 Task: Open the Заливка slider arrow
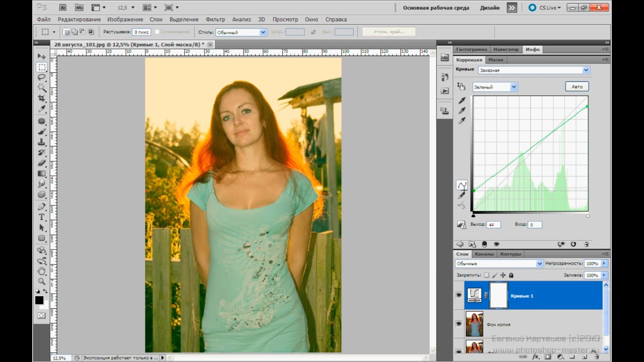pos(604,276)
